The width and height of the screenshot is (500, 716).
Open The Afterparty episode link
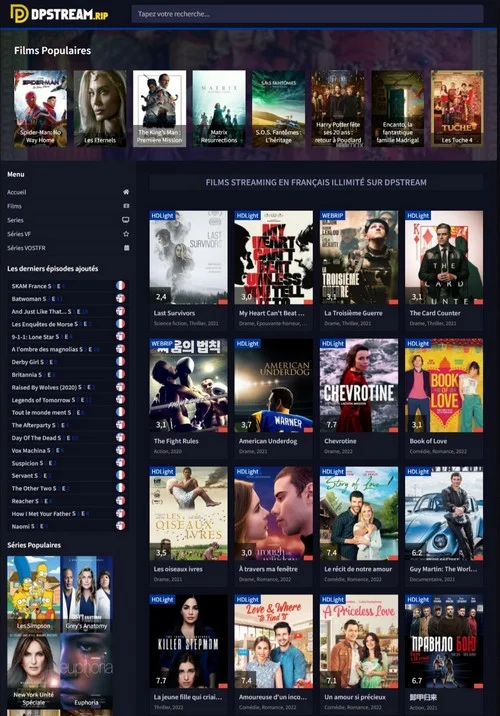[40, 425]
